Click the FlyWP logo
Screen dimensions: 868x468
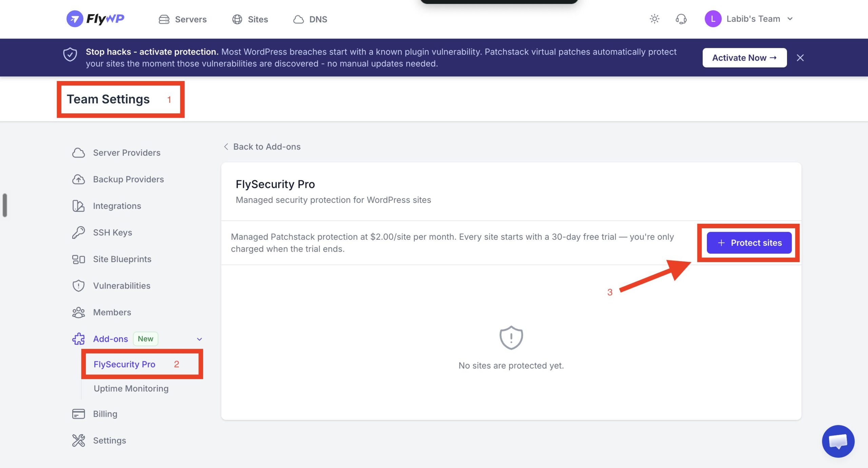tap(95, 19)
